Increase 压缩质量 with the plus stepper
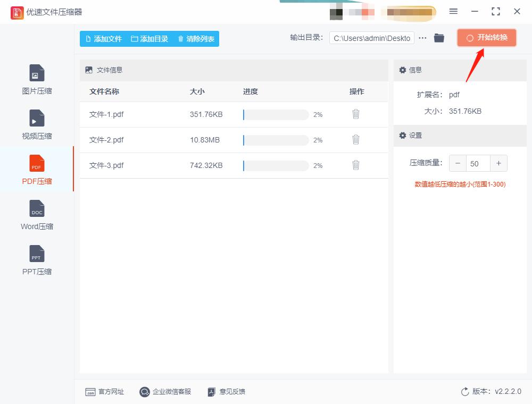The height and width of the screenshot is (404, 532). point(498,163)
